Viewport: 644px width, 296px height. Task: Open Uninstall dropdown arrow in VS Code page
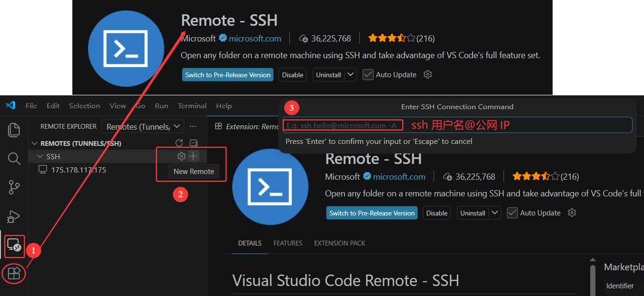(x=495, y=213)
